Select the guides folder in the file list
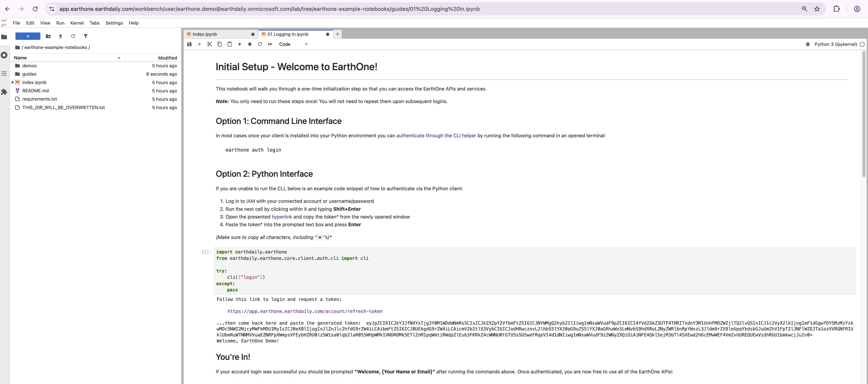Image resolution: width=868 pixels, height=384 pixels. (x=96, y=74)
